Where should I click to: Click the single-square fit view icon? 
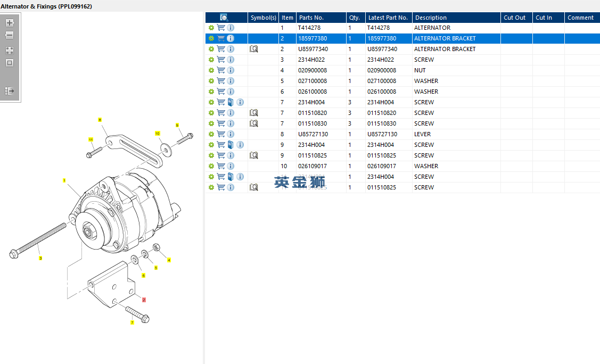(x=10, y=63)
